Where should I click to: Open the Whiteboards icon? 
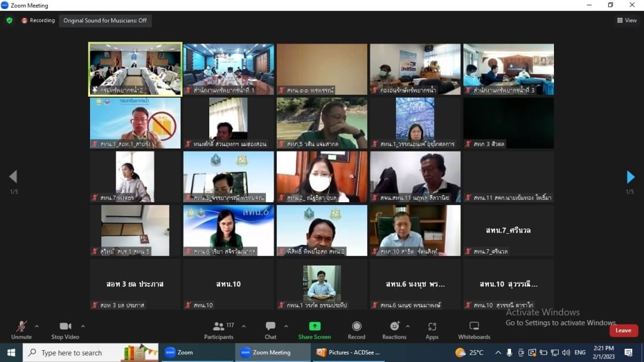point(474,326)
